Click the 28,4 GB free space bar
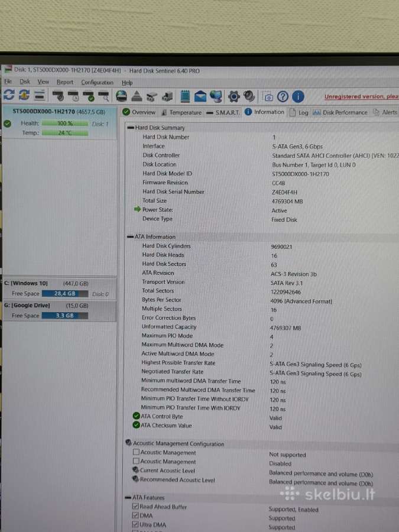The width and height of the screenshot is (399, 532). pos(65,293)
